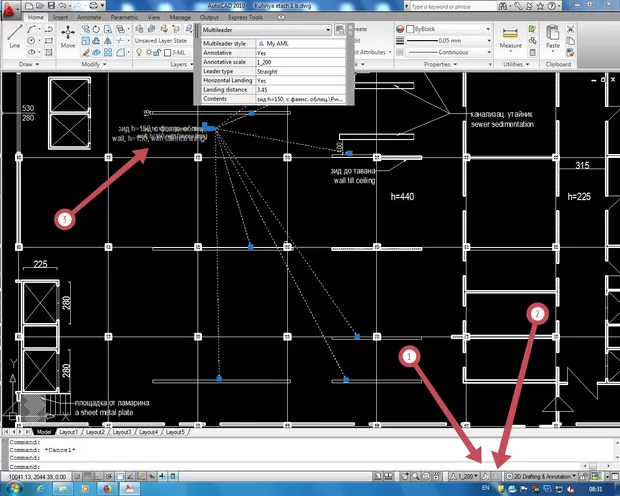Open the Measure tool in Utilities

(x=510, y=36)
